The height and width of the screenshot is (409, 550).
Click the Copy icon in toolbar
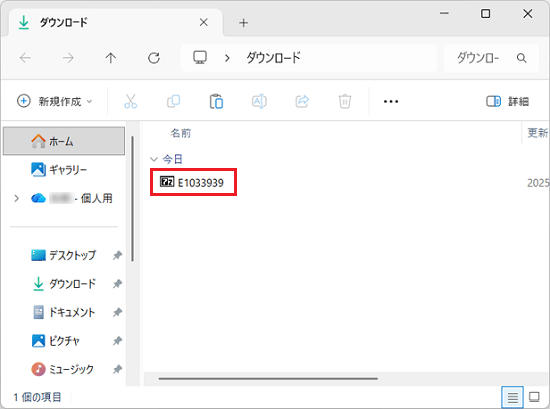(174, 101)
